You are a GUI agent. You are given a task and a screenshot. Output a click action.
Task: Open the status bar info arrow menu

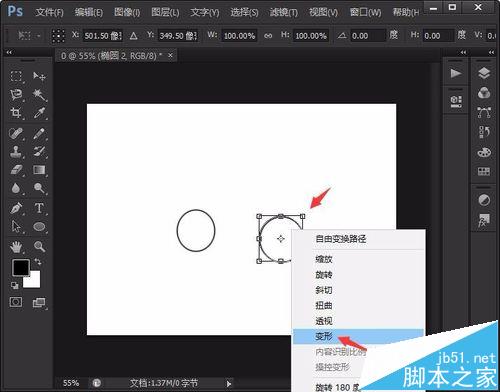click(x=229, y=384)
